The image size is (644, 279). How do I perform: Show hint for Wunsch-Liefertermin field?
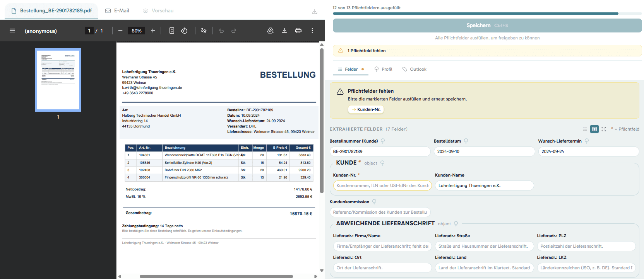click(x=587, y=141)
